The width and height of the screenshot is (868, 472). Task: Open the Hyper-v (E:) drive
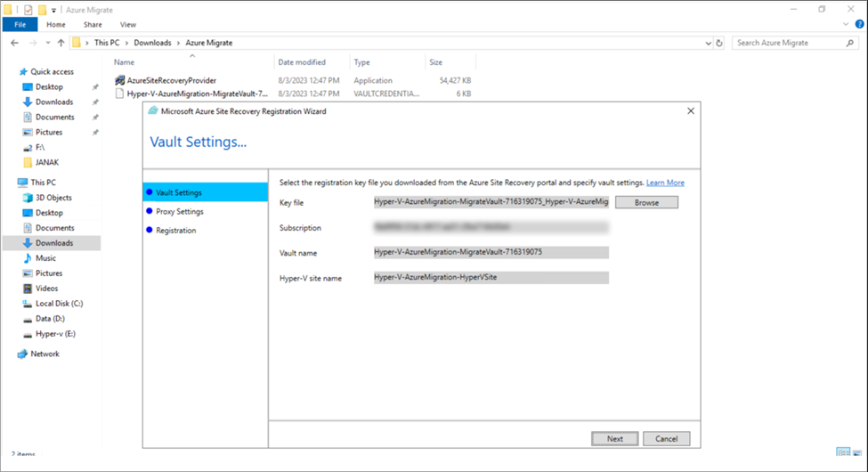tap(55, 333)
